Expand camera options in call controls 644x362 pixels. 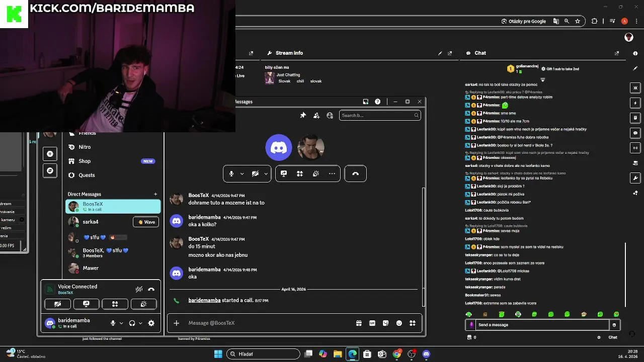(x=266, y=173)
